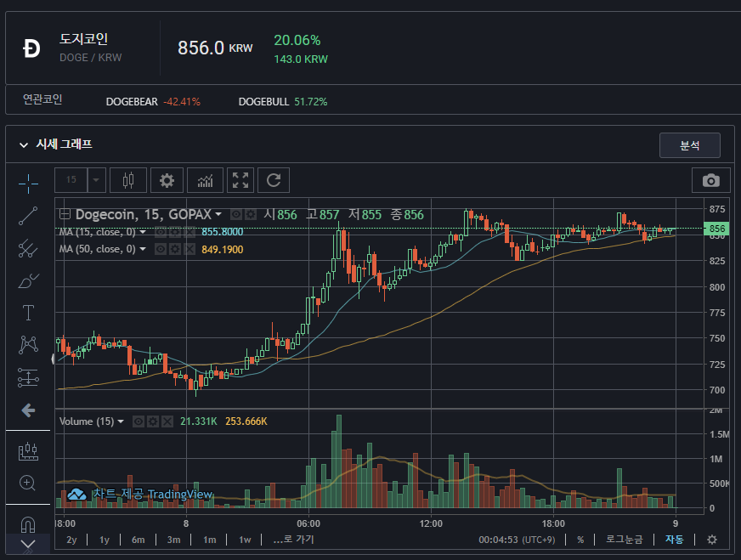The image size is (741, 560).
Task: Toggle the magnet mode icon
Action: [x=28, y=524]
